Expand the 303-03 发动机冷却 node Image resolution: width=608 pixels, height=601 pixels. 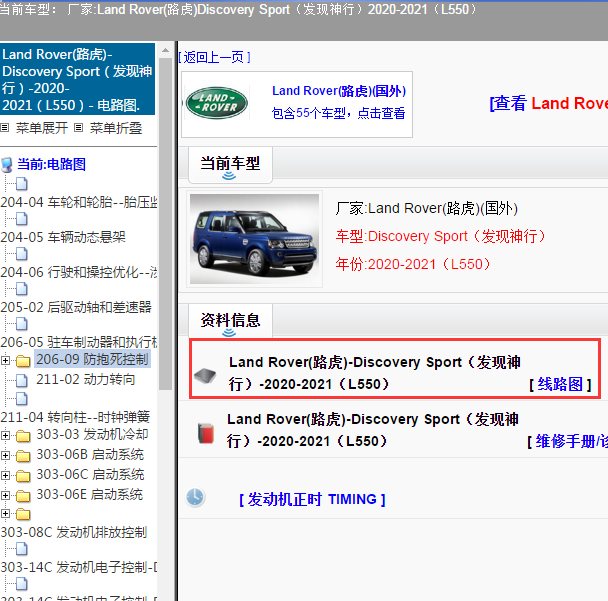pos(5,435)
